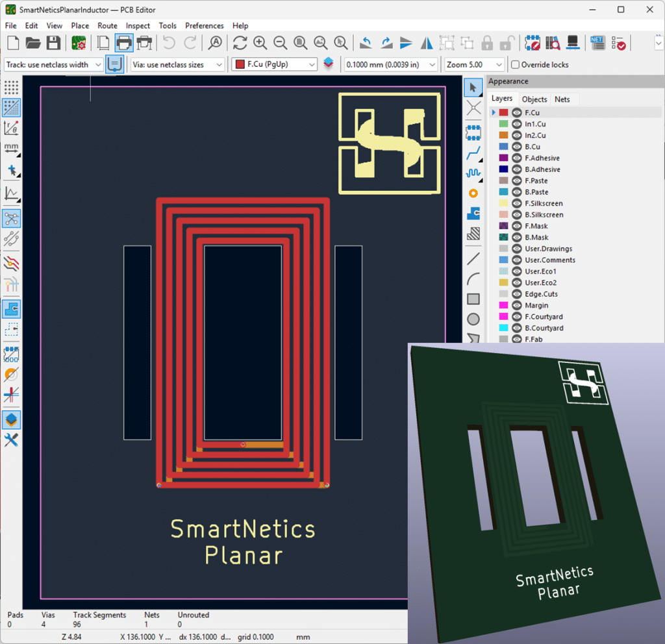Viewport: 665px width, 644px height.
Task: Refresh the board view
Action: [240, 43]
